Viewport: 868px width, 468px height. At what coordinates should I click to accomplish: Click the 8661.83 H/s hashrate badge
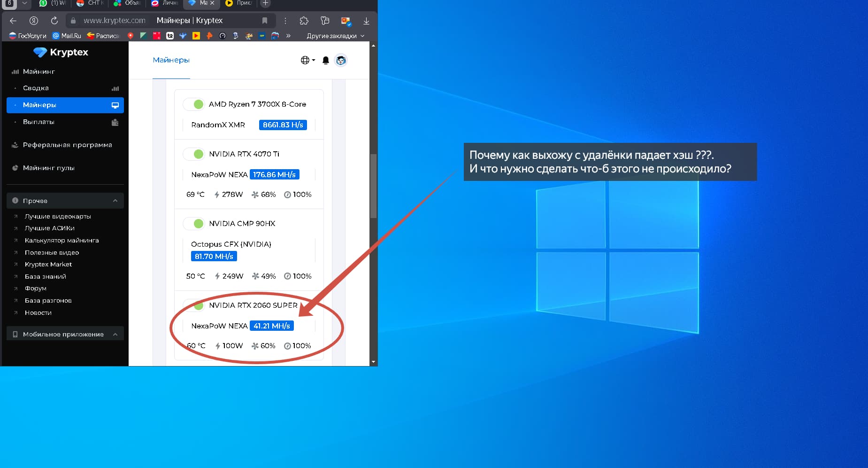[x=283, y=125]
